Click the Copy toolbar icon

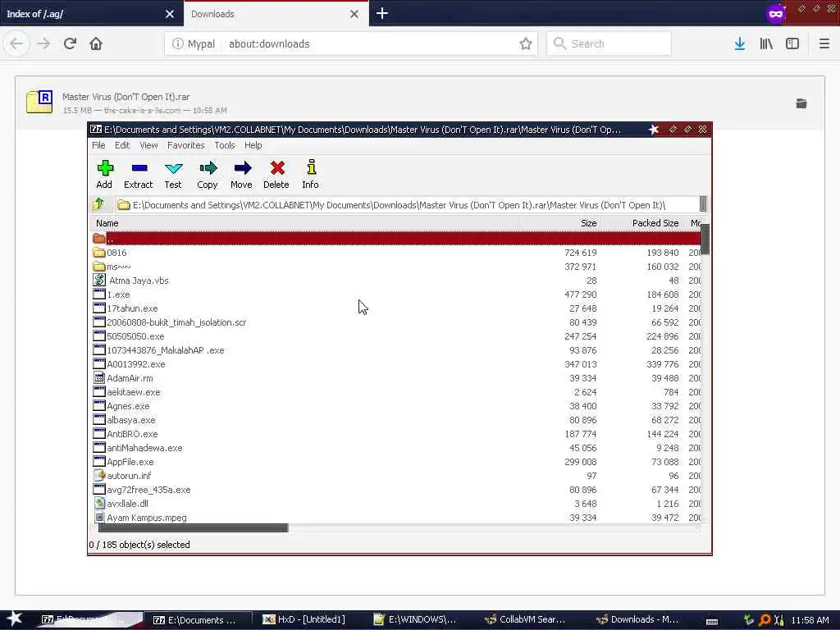click(208, 168)
